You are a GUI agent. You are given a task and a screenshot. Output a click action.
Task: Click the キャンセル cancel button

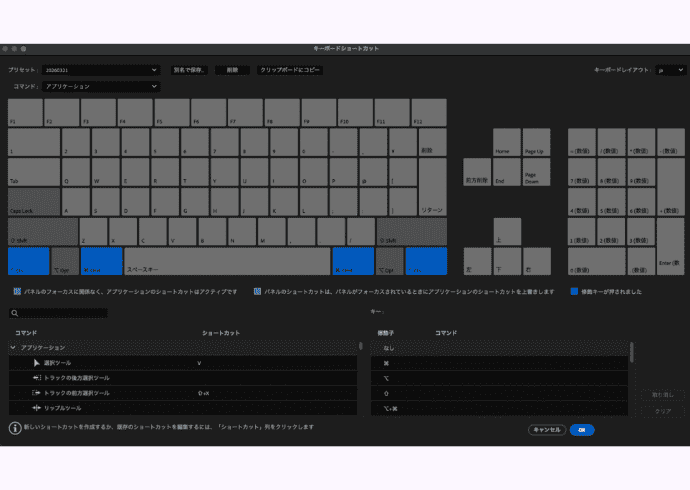(546, 429)
